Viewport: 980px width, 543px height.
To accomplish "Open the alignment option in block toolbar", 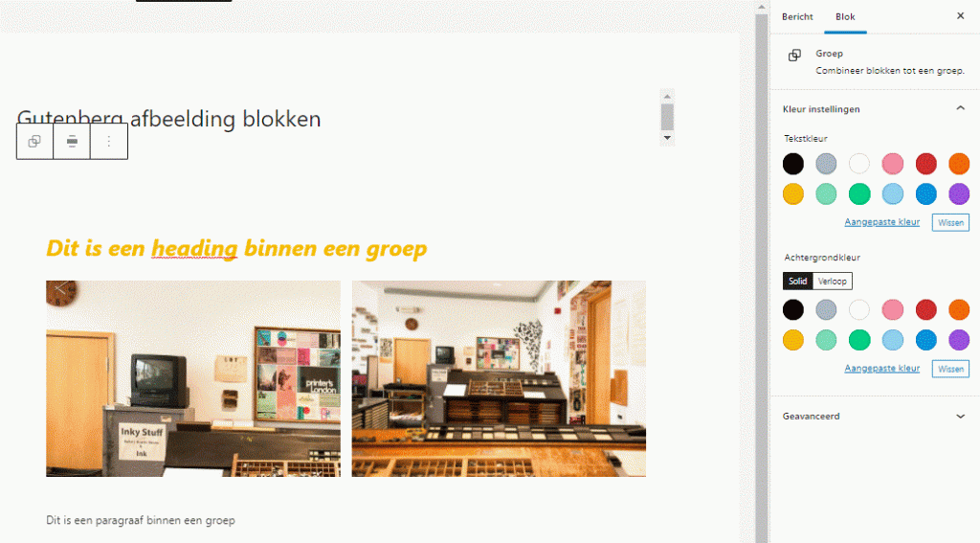I will (72, 142).
